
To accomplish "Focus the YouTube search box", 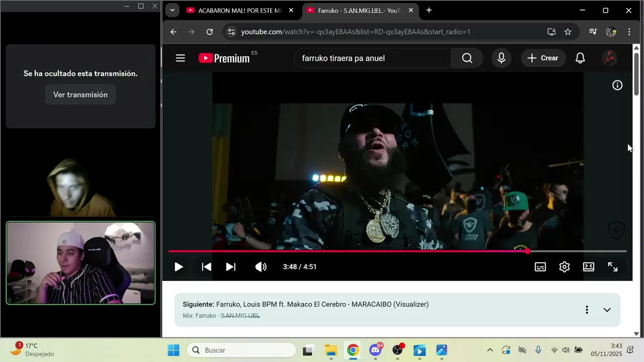I will point(372,58).
